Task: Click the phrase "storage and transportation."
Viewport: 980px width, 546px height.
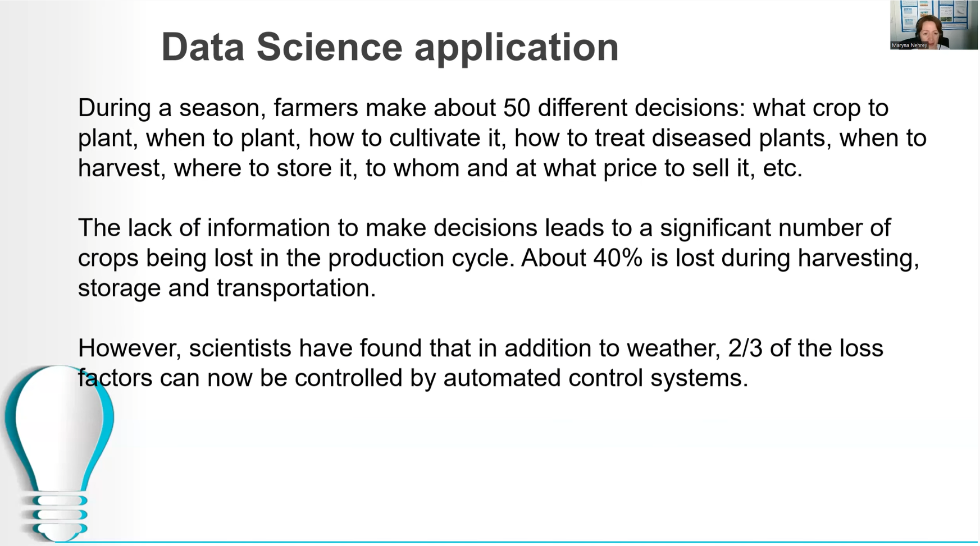Action: pos(227,288)
